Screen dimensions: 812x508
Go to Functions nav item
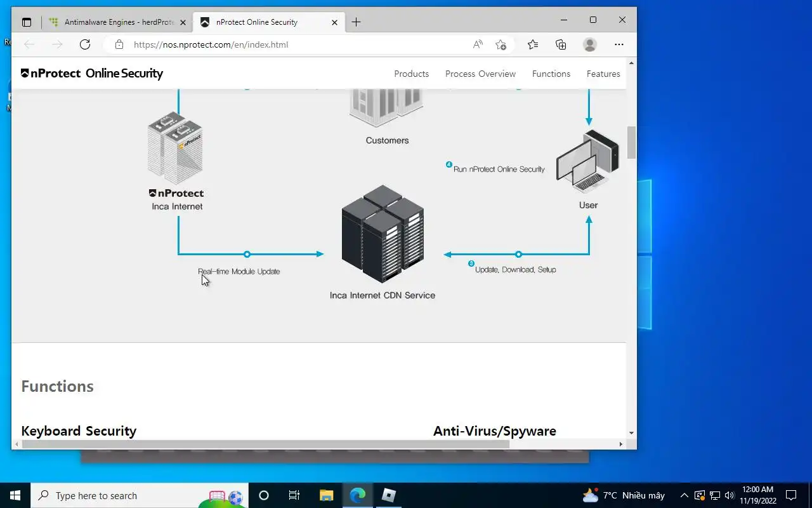pyautogui.click(x=551, y=74)
